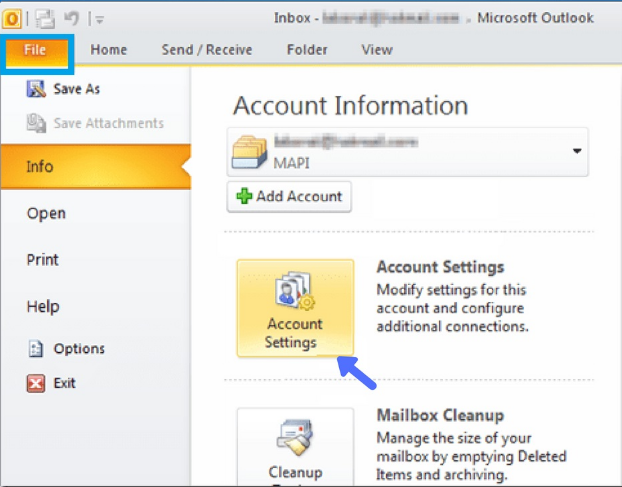
Task: Click the Outlook application icon in title bar
Action: click(x=12, y=19)
